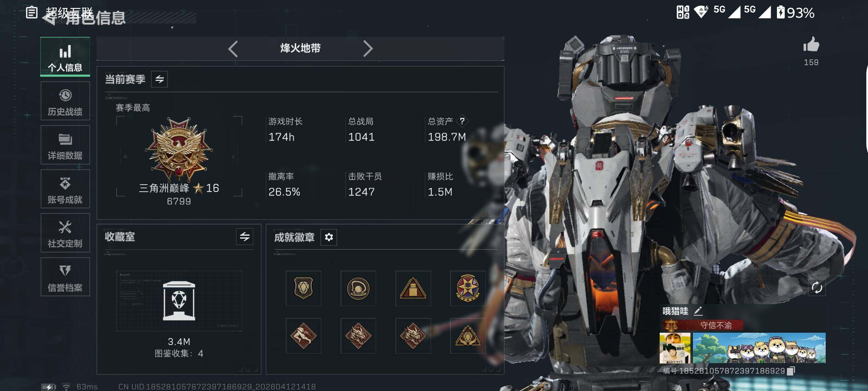The width and height of the screenshot is (868, 391).
Task: Select the running figure diamond badge
Action: (x=303, y=336)
